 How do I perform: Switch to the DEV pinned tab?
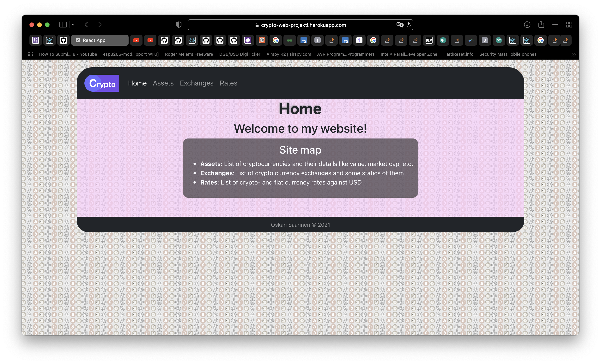pos(429,40)
